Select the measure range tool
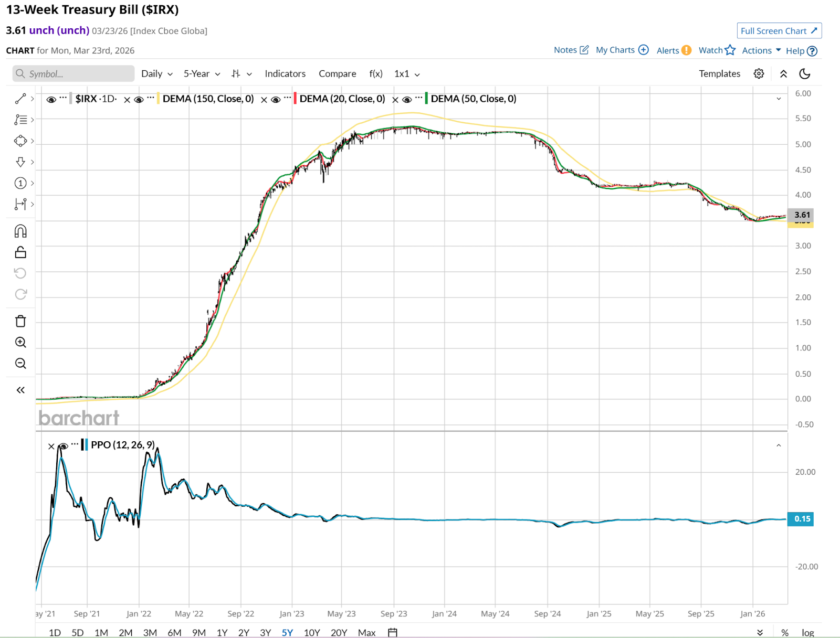The height and width of the screenshot is (638, 840). (20, 204)
